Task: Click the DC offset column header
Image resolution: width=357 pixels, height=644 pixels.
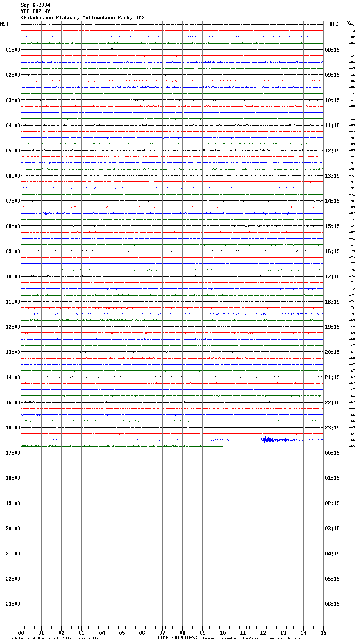Action: pos(349,23)
